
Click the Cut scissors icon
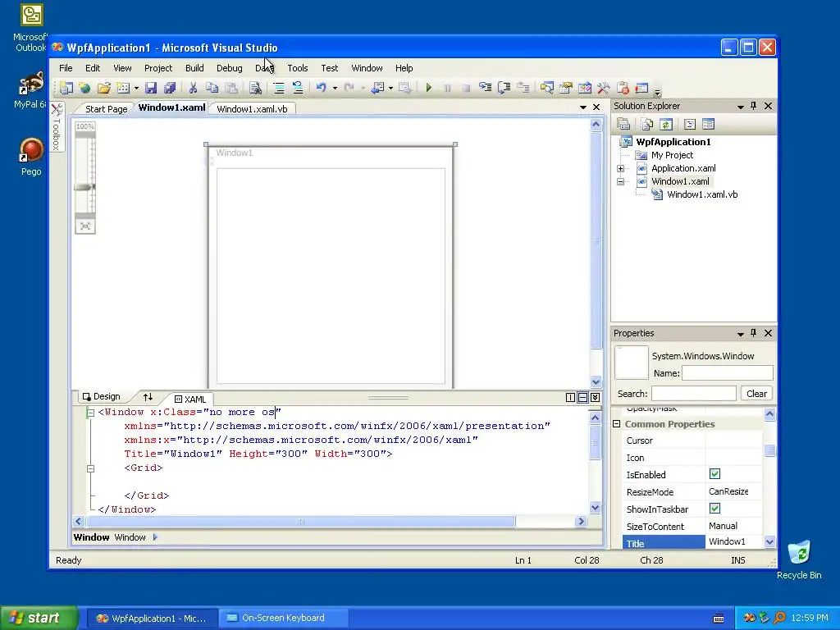(194, 88)
